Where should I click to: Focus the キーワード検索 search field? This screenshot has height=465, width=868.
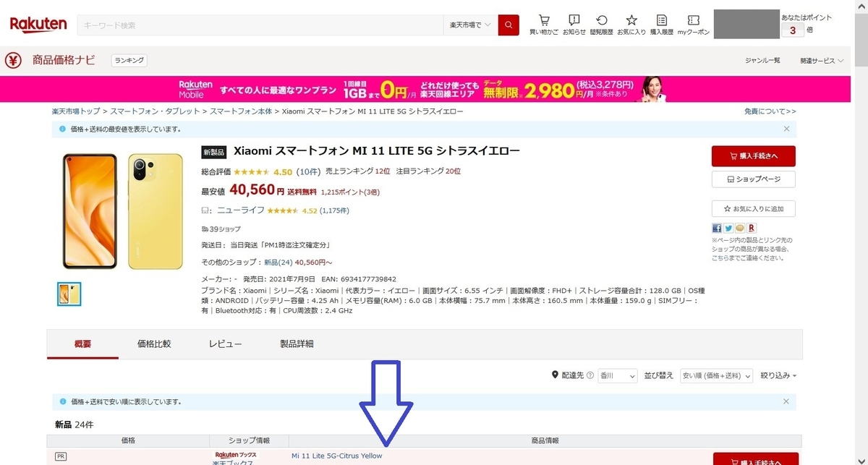(260, 25)
